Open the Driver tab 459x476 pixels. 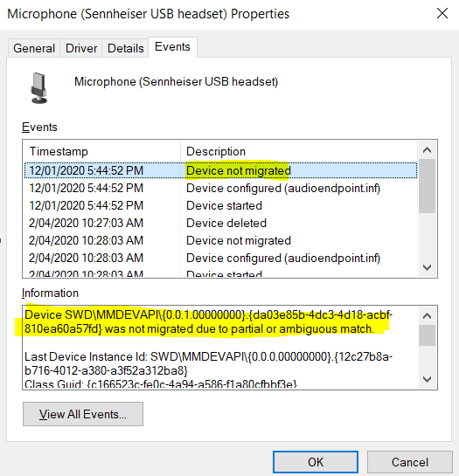coord(81,48)
